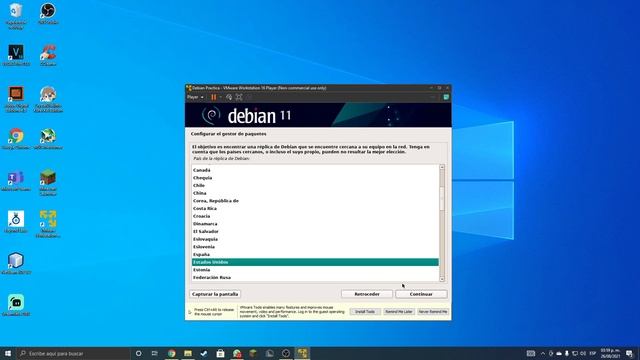The width and height of the screenshot is (640, 360).
Task: Select El Salvador in the country list
Action: pos(316,231)
